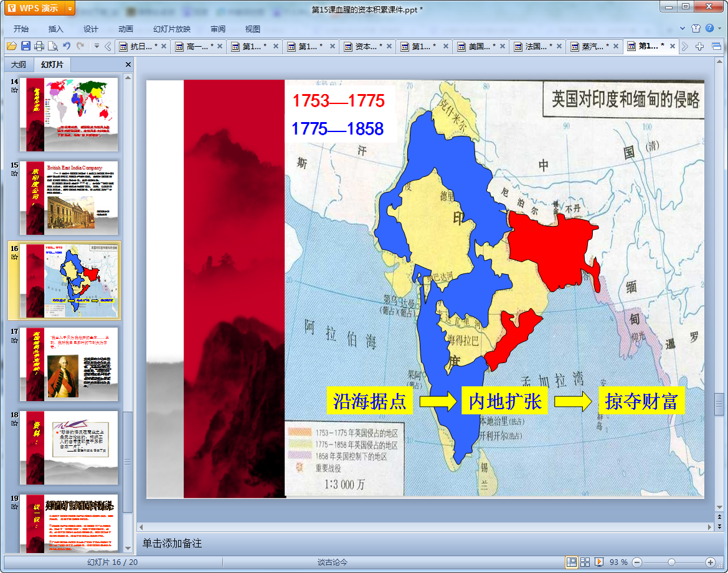
Task: Switch to Slide Sorter view
Action: point(585,562)
